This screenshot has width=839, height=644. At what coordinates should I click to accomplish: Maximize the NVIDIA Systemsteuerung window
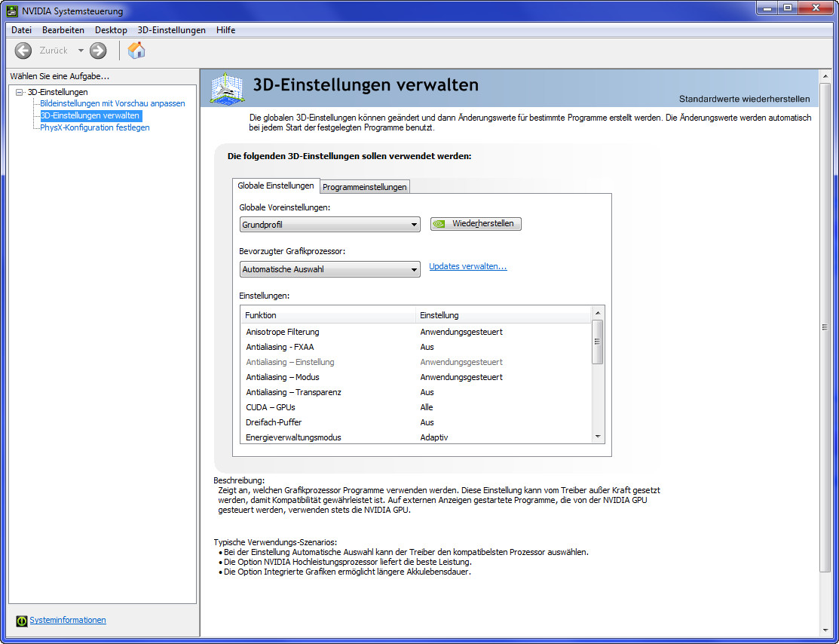[788, 8]
